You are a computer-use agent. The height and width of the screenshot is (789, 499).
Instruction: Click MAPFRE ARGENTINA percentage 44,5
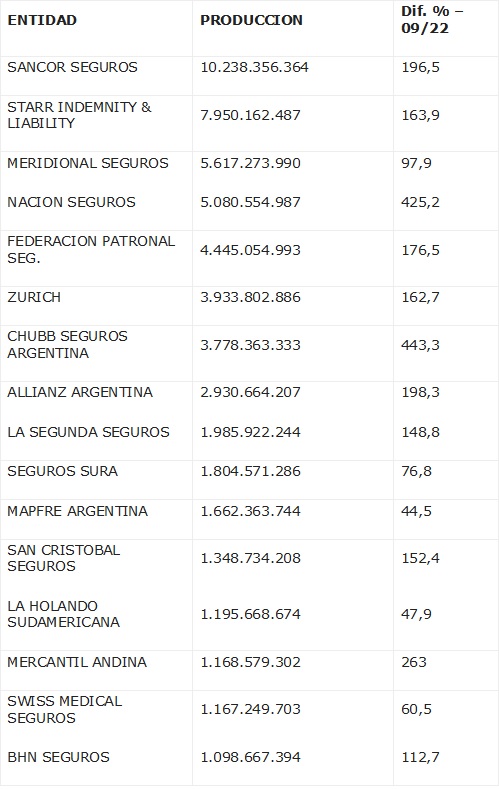point(417,511)
